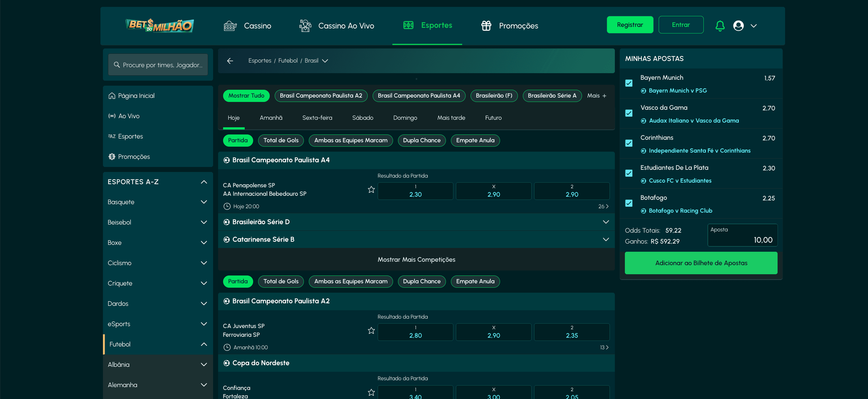This screenshot has height=399, width=868.
Task: Expand Catarinense Série B competition
Action: coord(605,240)
